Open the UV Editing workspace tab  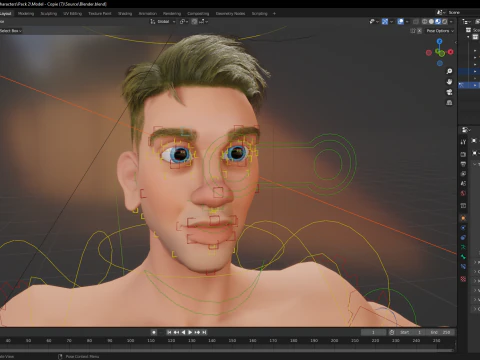click(73, 14)
